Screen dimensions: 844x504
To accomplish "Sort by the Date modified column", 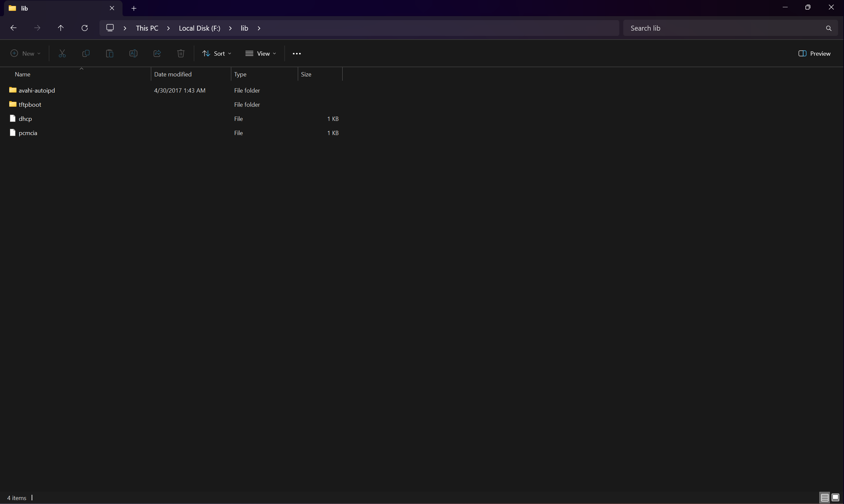I will [x=173, y=74].
